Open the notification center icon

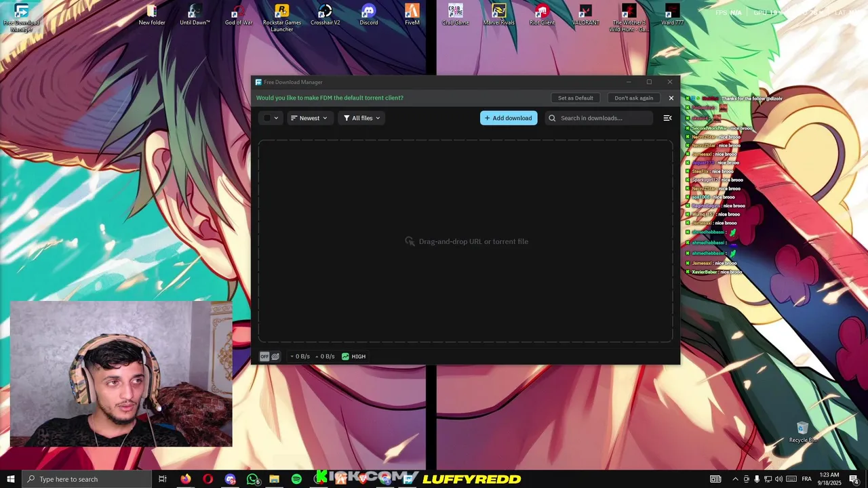tap(854, 479)
